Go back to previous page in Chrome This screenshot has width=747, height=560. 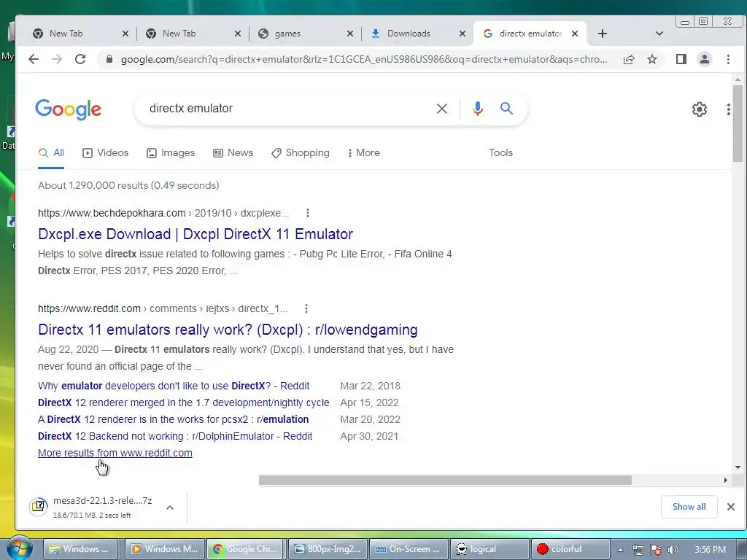34,59
